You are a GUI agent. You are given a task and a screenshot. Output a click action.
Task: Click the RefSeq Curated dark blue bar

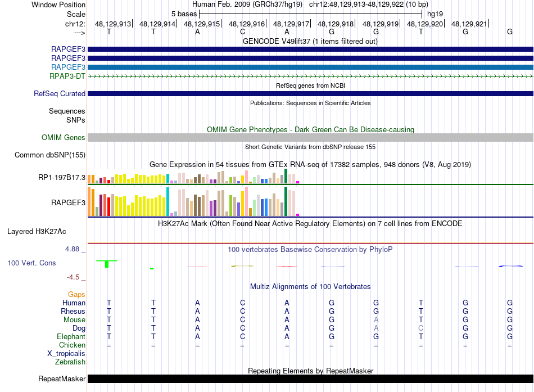310,93
